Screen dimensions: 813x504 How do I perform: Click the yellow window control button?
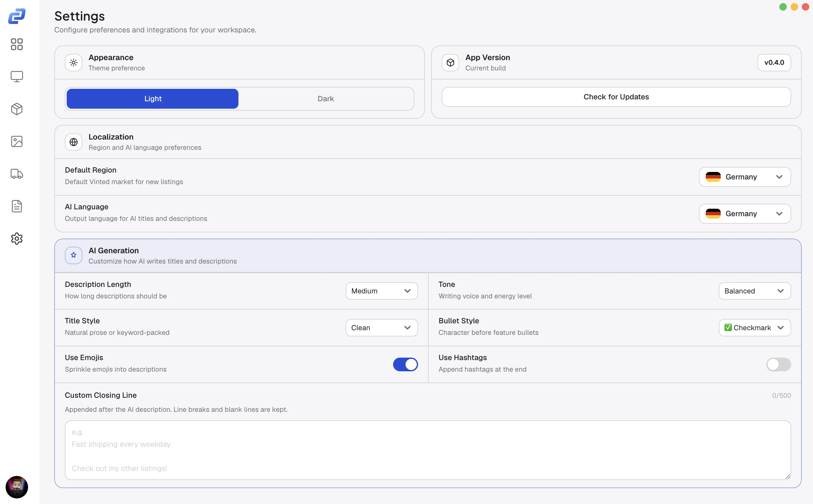tap(794, 7)
